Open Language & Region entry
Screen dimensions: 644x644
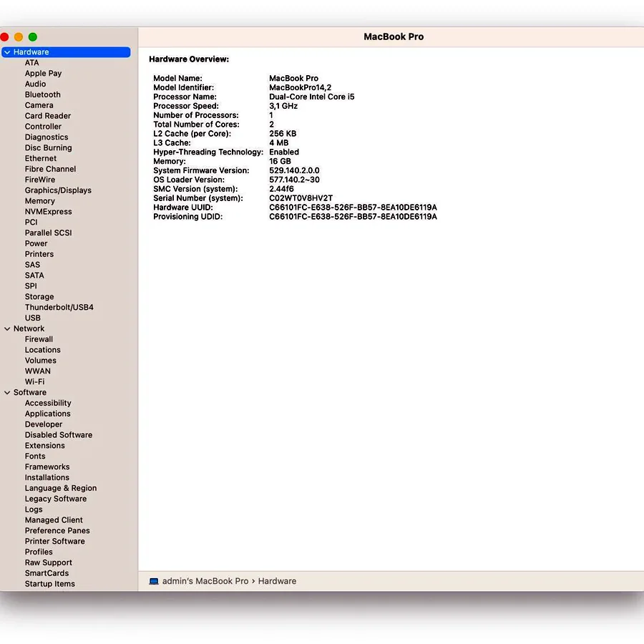61,489
